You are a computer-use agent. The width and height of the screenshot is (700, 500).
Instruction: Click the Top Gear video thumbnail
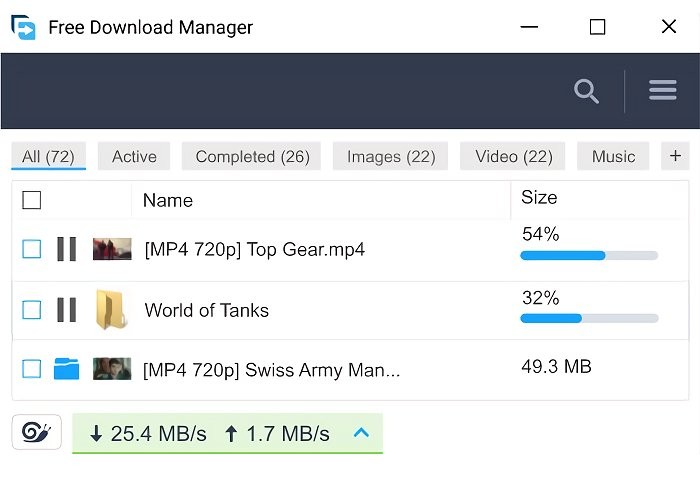click(x=112, y=249)
